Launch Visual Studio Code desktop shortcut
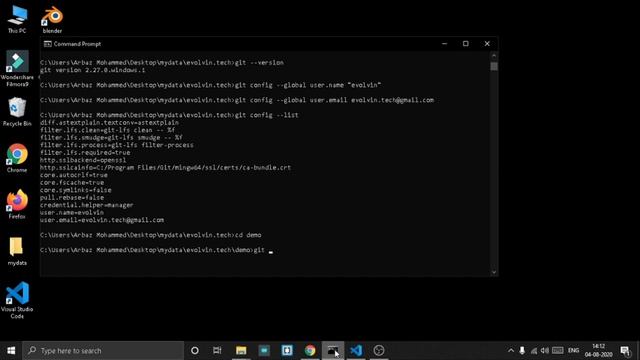Screen dimensions: 640x360 click(17, 300)
